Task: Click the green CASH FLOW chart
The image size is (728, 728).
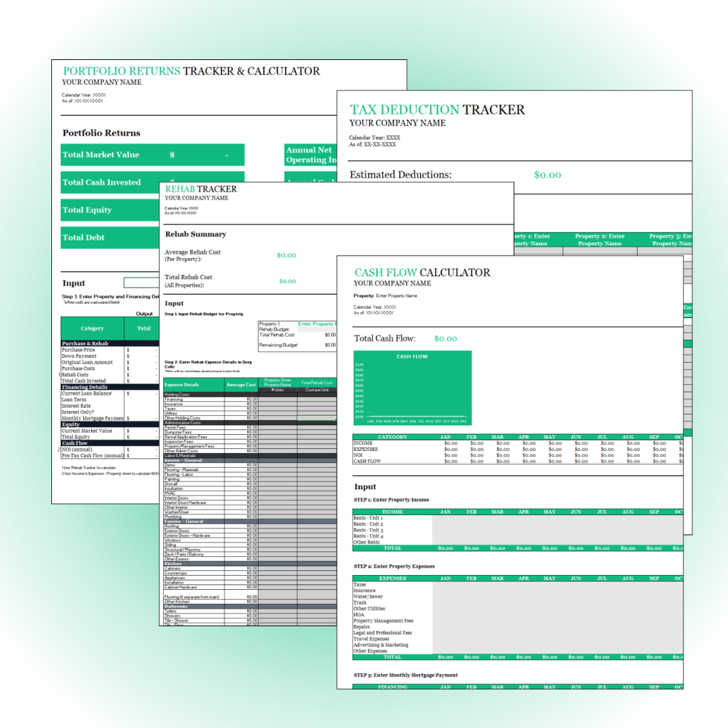Action: (413, 388)
